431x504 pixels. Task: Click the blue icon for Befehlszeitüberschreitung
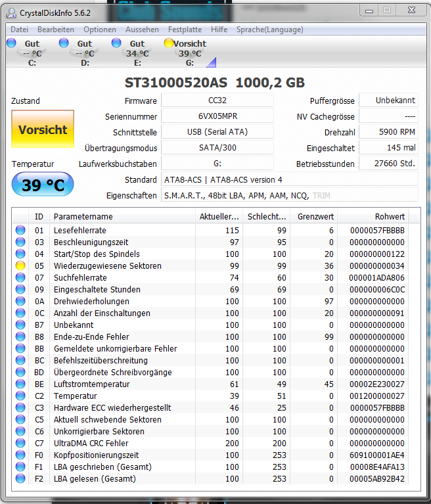[x=20, y=360]
